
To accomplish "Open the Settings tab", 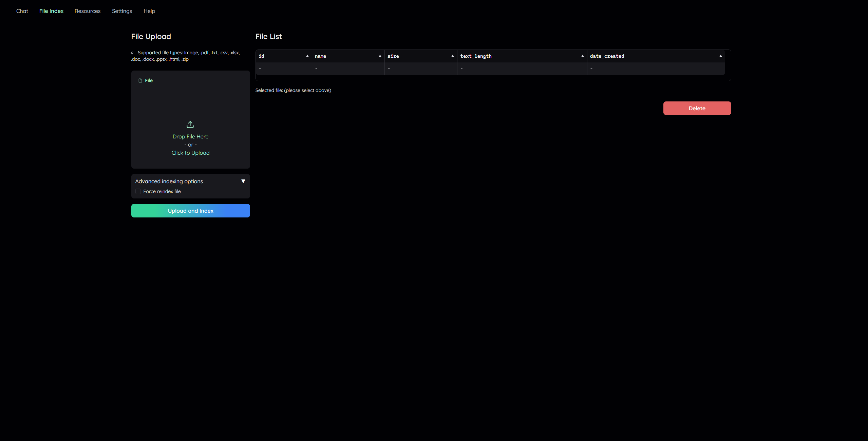I will click(x=122, y=11).
